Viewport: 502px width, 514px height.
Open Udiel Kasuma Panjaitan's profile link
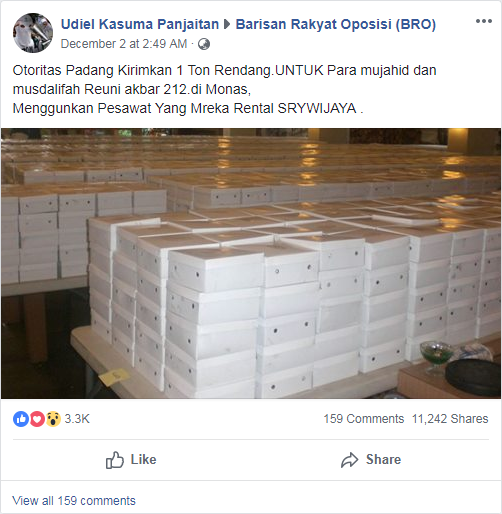[140, 24]
